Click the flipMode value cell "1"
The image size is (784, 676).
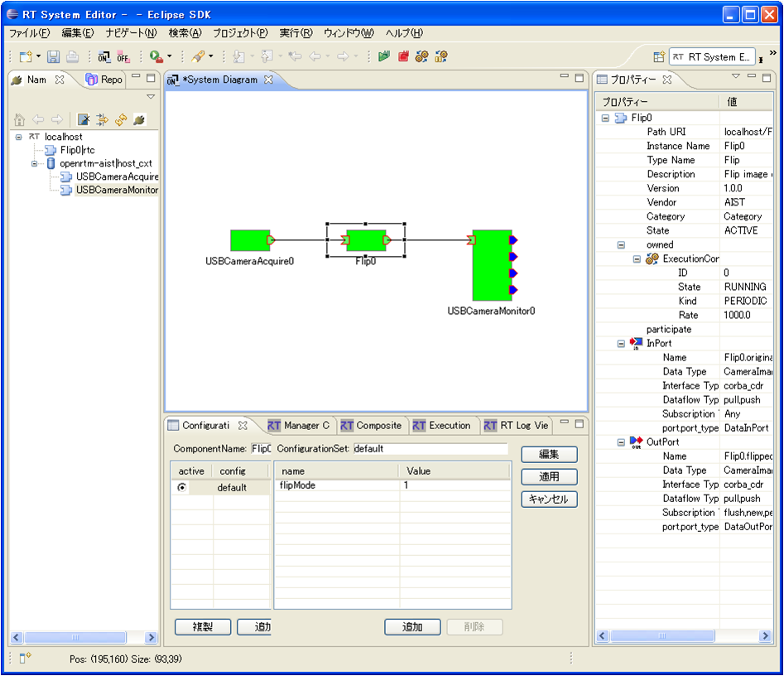click(455, 485)
